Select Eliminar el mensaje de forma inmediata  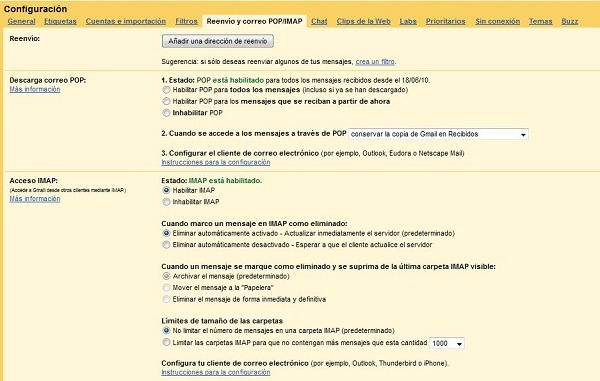pyautogui.click(x=166, y=299)
